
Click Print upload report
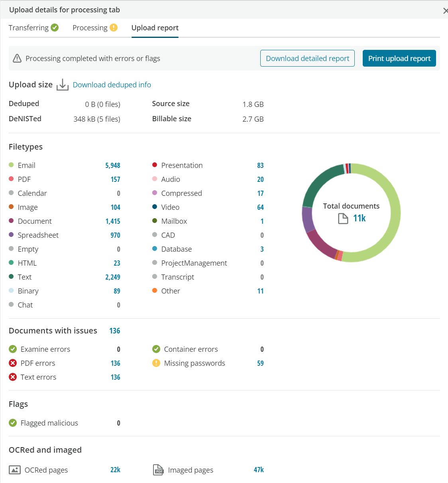pyautogui.click(x=399, y=58)
